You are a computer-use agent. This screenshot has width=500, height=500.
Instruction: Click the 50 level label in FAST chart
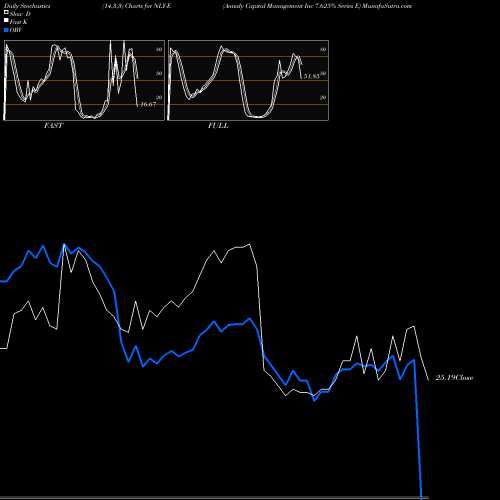coord(159,73)
